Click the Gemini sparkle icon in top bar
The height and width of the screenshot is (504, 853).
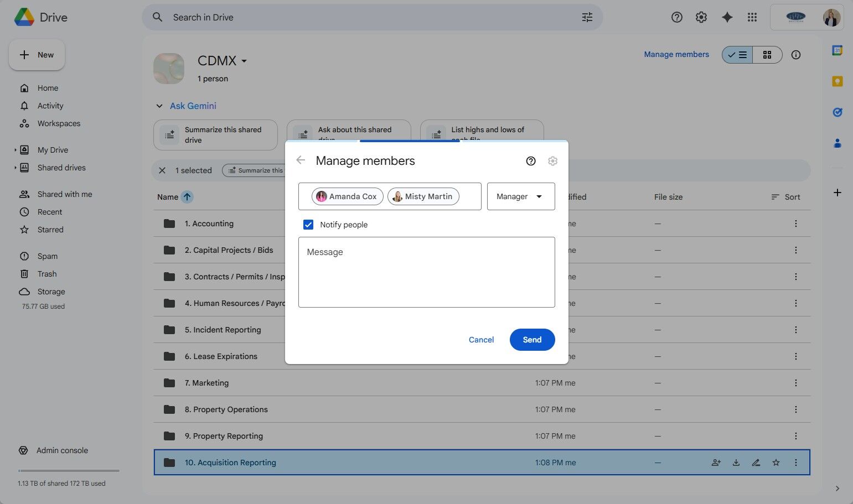(727, 17)
